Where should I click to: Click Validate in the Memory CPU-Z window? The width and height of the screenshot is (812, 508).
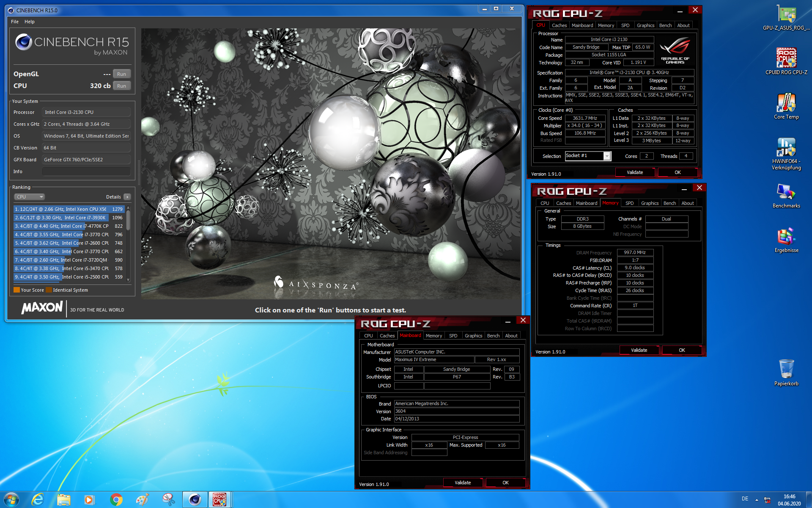pyautogui.click(x=639, y=350)
